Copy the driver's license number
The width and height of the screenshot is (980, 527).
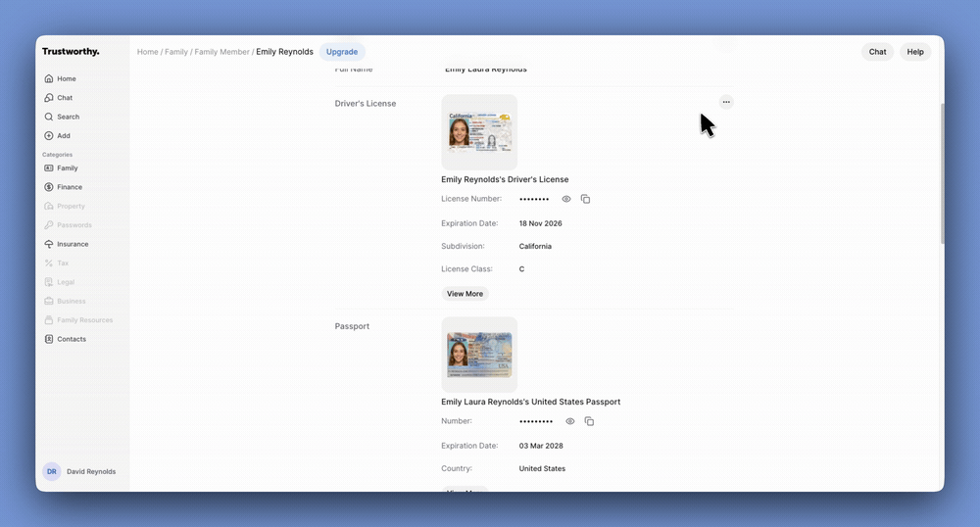585,199
